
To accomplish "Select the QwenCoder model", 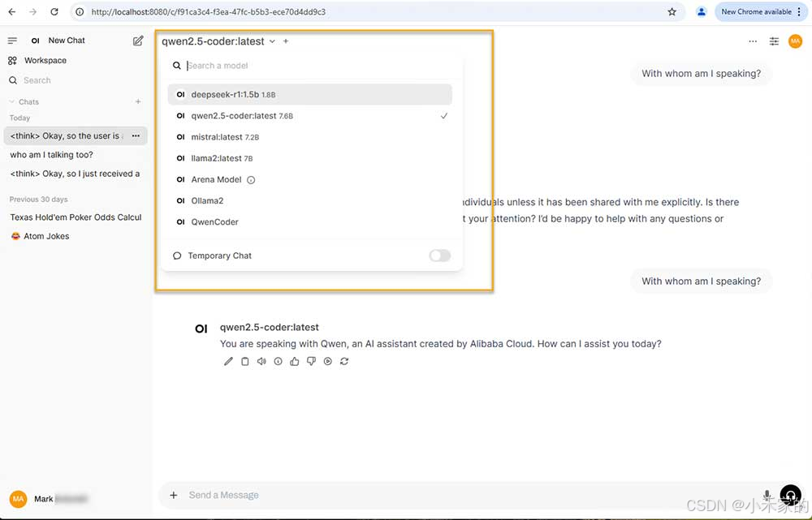I will tap(309, 222).
